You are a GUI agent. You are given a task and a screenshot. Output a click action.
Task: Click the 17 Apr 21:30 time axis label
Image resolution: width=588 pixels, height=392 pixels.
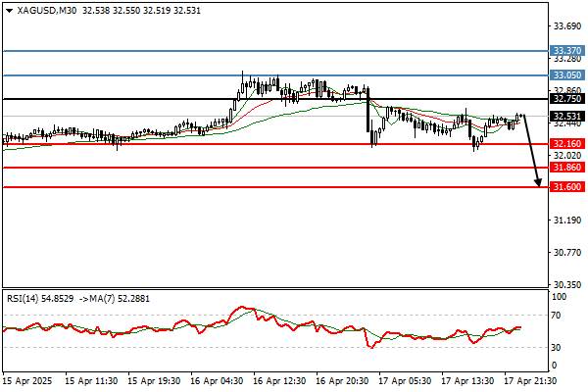pos(529,381)
